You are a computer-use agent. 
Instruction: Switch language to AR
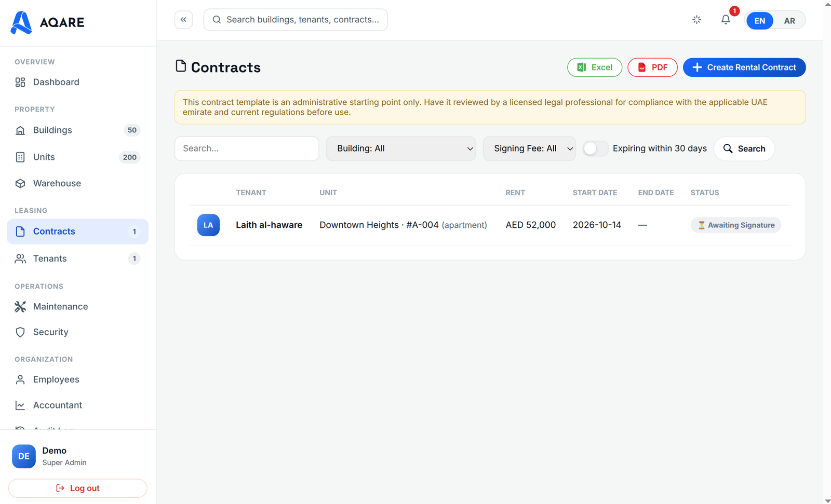tap(789, 21)
